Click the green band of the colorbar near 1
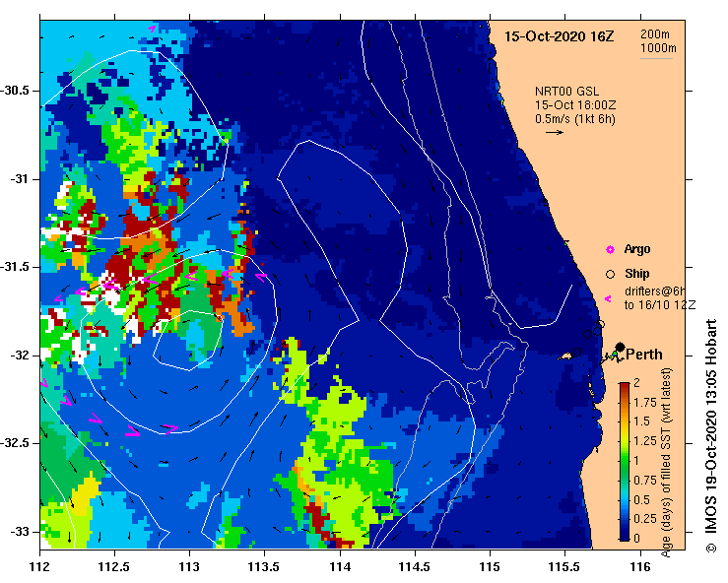This screenshot has width=728, height=583. click(x=624, y=462)
